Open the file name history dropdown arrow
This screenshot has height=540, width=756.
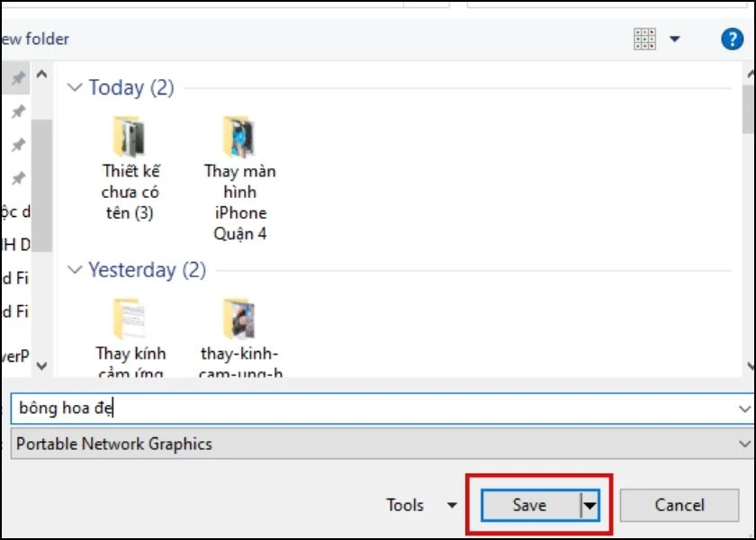[744, 409]
